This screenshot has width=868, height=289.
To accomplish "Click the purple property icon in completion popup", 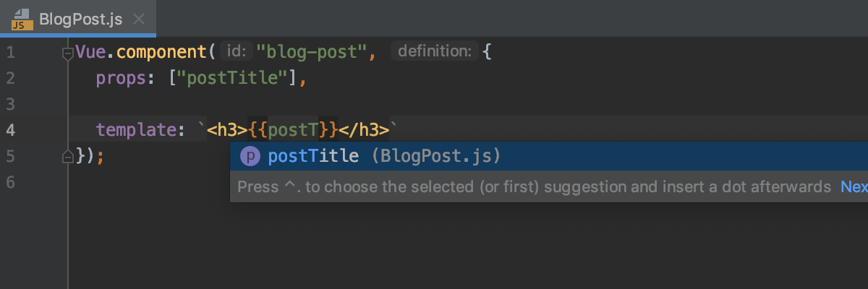I will [x=250, y=156].
